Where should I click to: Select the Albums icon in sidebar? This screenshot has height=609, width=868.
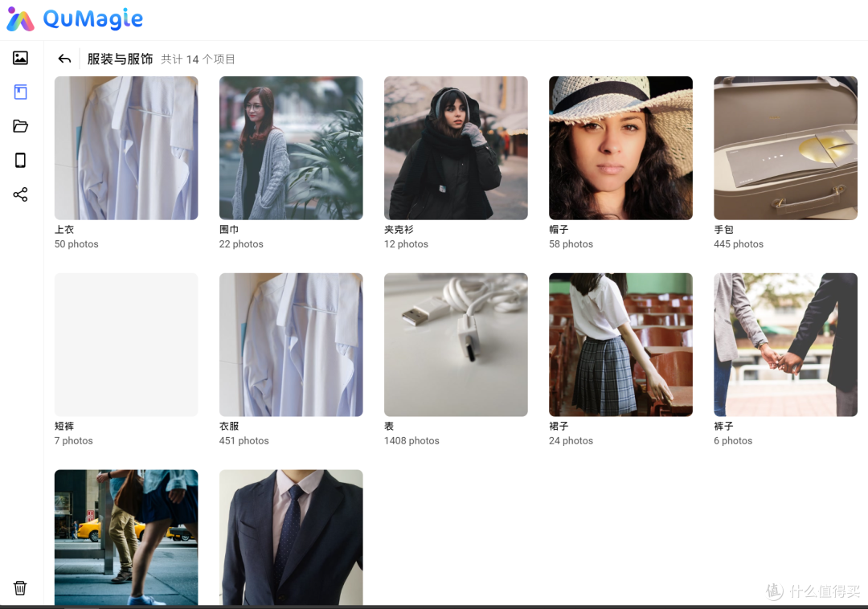click(20, 92)
